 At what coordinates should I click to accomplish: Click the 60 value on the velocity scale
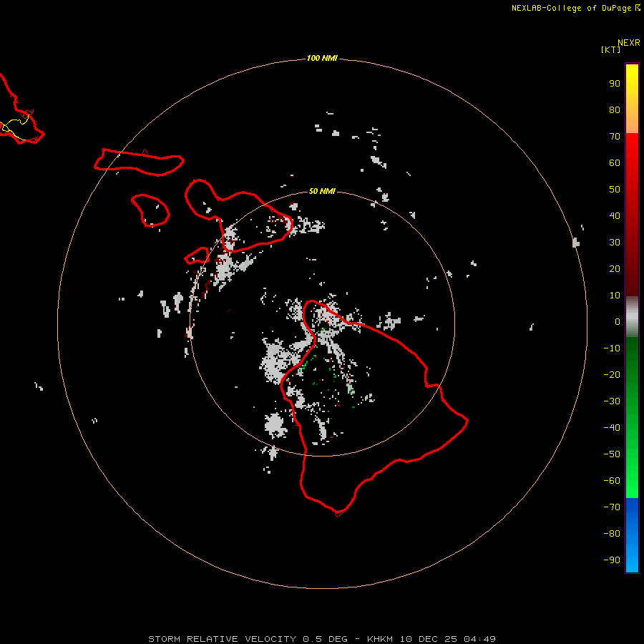click(615, 163)
